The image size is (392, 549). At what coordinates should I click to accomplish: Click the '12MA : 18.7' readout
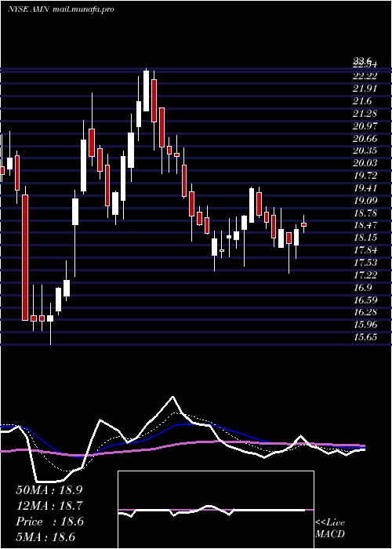tap(49, 506)
